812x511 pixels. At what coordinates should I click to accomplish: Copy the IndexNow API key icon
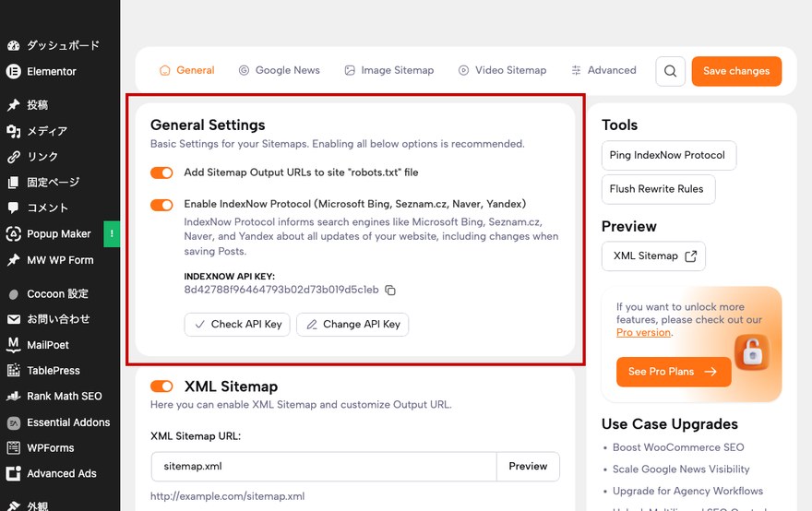(390, 291)
